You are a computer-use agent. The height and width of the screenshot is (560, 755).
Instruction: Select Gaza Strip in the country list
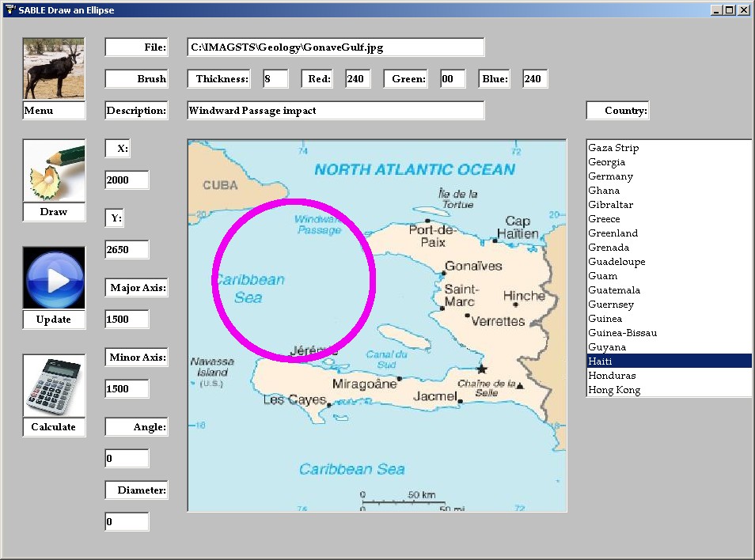tap(613, 148)
